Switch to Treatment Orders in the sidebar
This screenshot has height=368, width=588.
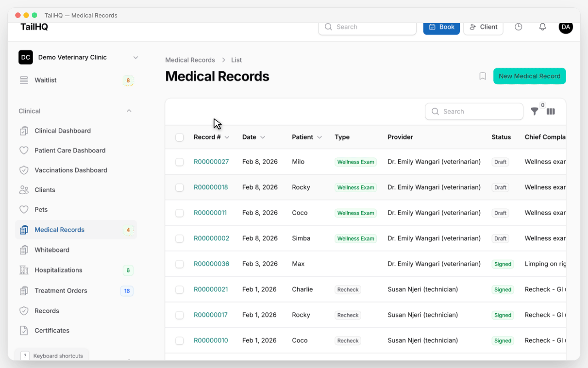click(x=61, y=290)
